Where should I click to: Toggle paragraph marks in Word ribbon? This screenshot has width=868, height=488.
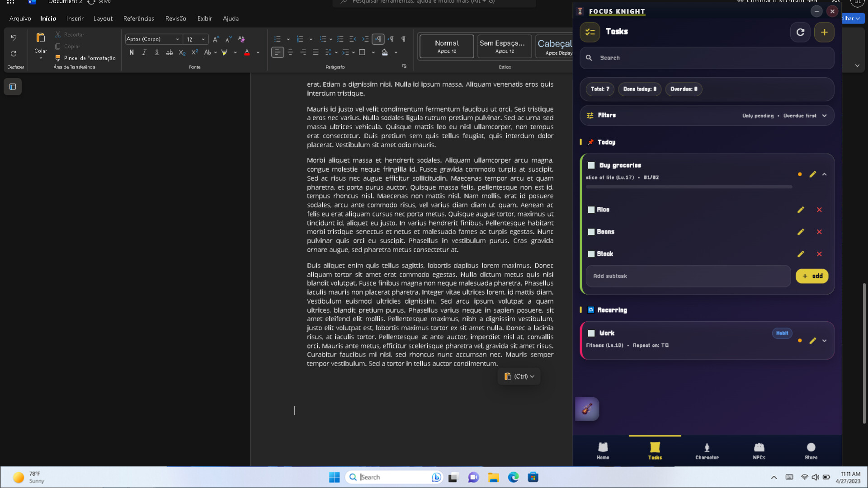403,39
